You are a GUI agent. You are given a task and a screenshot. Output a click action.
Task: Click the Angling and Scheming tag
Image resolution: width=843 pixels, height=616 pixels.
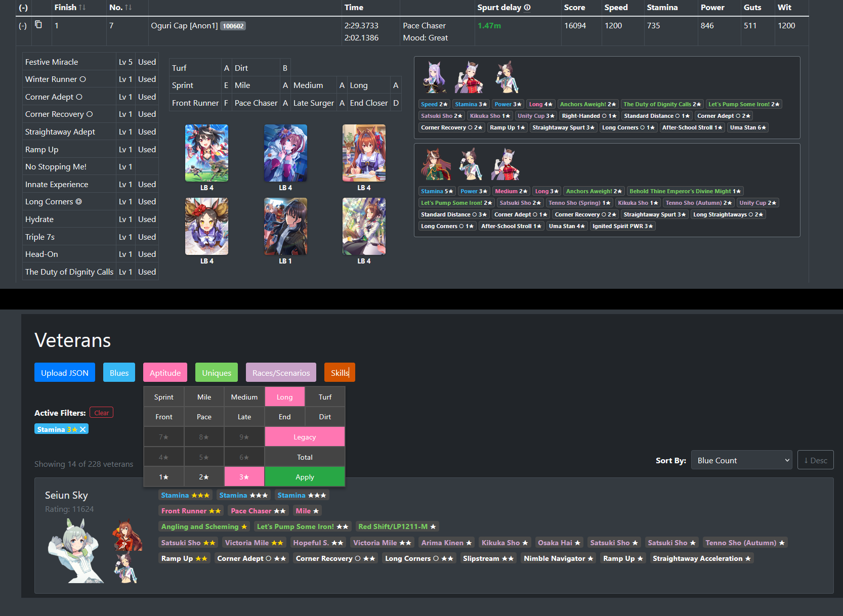click(204, 526)
